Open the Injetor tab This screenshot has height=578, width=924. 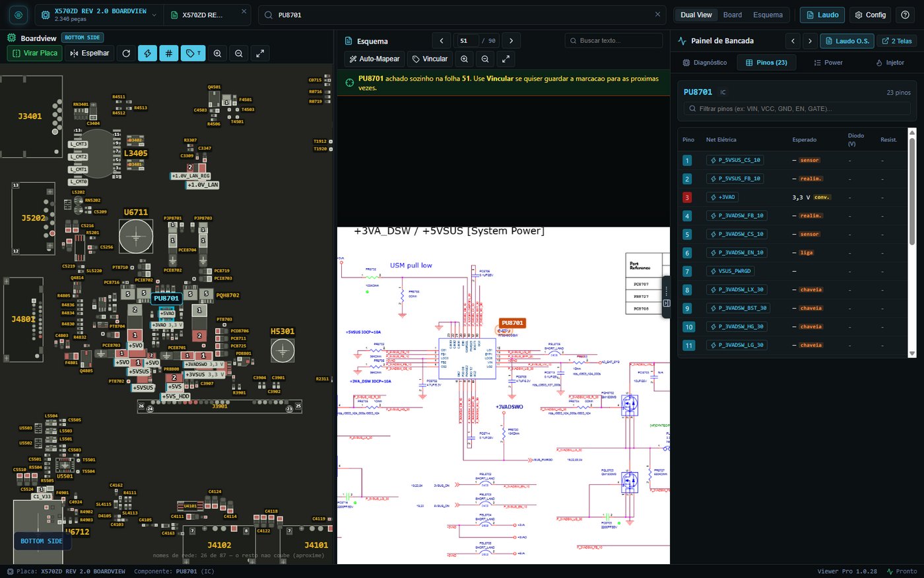[890, 63]
